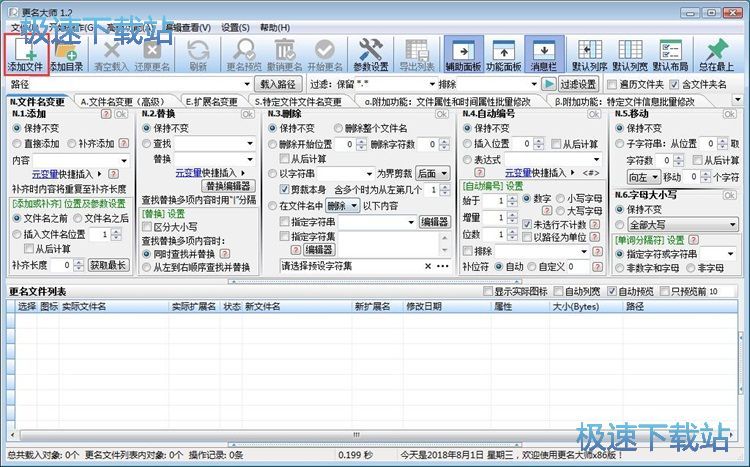Viewport: 750px width, 467px height.
Task: Increase 始于 start number stepper
Action: pos(512,198)
